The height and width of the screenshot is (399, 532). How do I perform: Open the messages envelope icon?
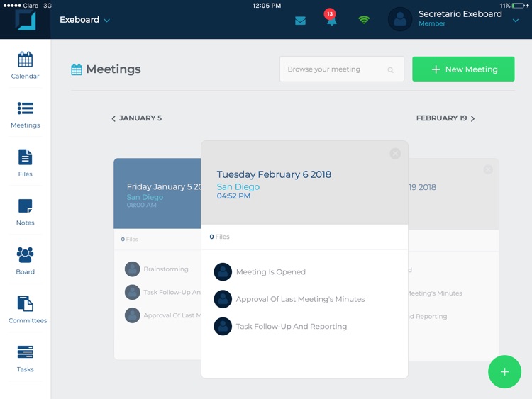coord(300,21)
